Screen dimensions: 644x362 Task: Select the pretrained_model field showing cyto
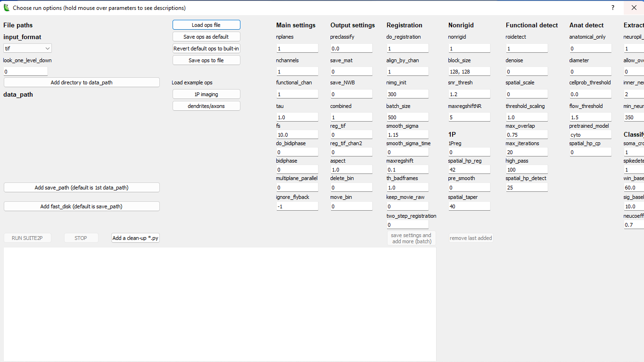click(590, 134)
